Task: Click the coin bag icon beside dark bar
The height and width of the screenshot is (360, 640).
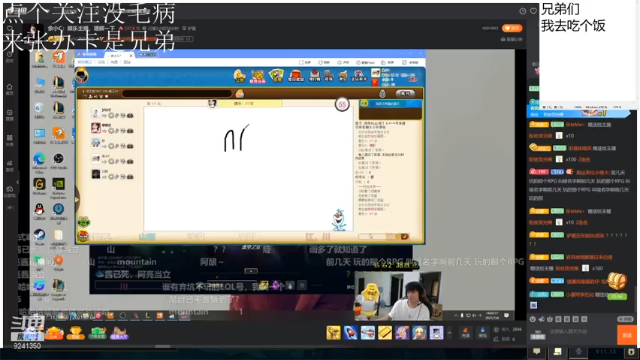Action: point(240,93)
